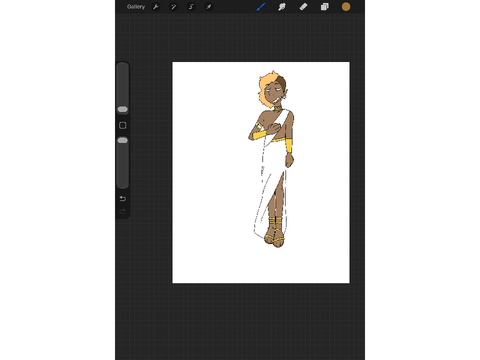
Task: Tap the square modify button in sidebar
Action: click(x=122, y=125)
